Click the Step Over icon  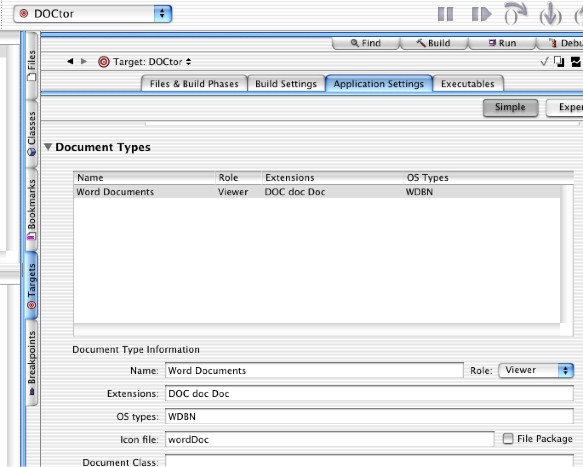515,14
